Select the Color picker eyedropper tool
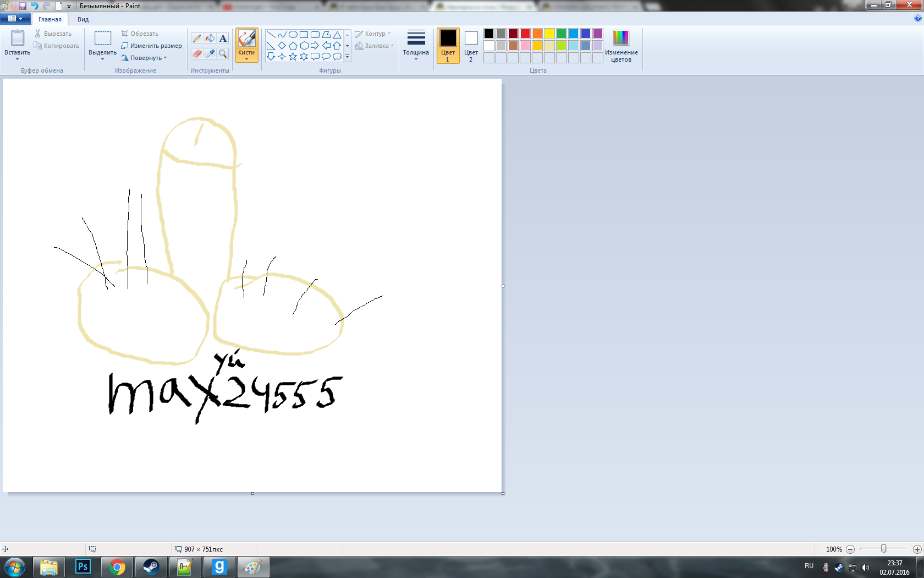Image resolution: width=924 pixels, height=578 pixels. click(x=210, y=53)
